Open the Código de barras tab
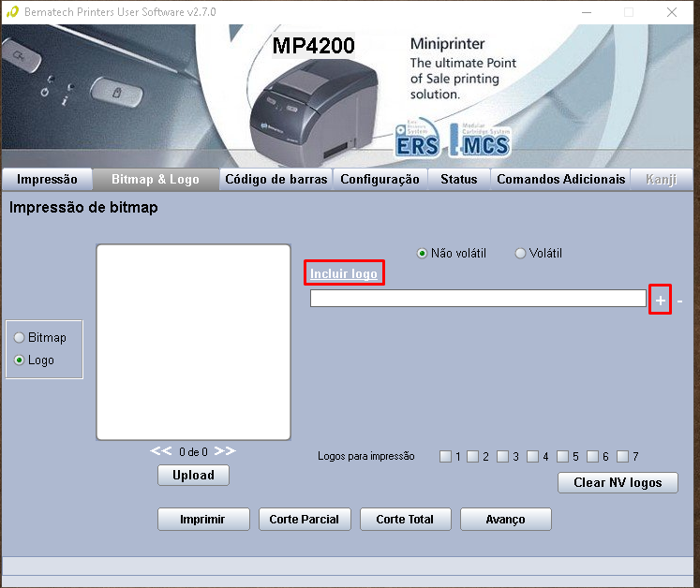 (x=276, y=180)
